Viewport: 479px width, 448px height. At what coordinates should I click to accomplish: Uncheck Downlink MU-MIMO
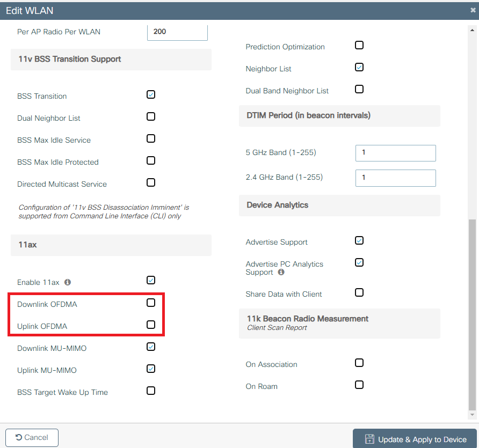pyautogui.click(x=151, y=347)
